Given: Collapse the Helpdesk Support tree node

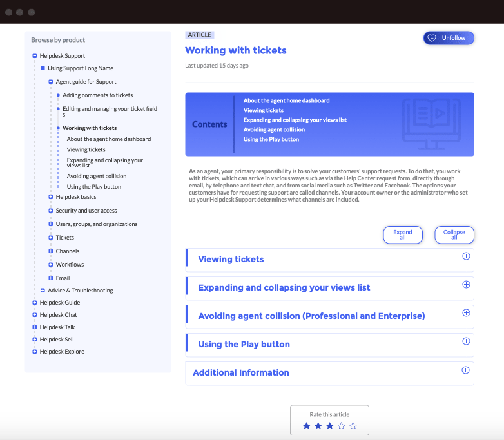Looking at the screenshot, I should pos(35,56).
